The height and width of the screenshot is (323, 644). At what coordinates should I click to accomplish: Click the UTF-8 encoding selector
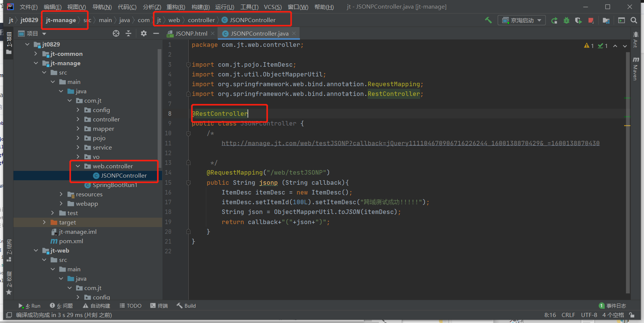point(589,315)
